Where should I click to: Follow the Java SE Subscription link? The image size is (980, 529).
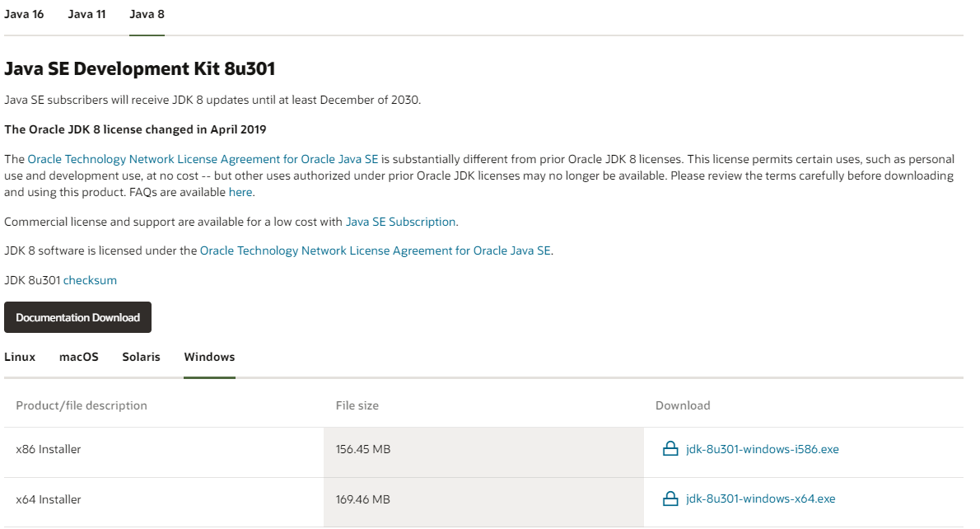(x=400, y=222)
